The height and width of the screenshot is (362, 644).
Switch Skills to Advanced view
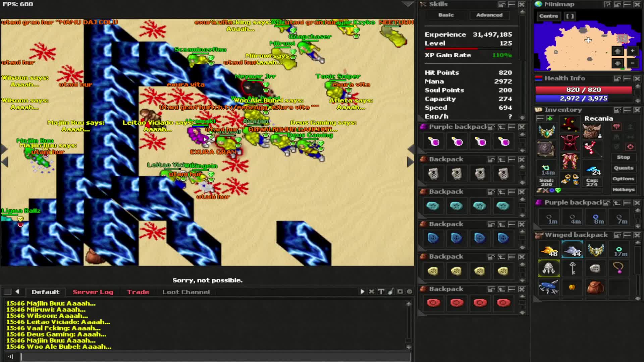coord(489,15)
